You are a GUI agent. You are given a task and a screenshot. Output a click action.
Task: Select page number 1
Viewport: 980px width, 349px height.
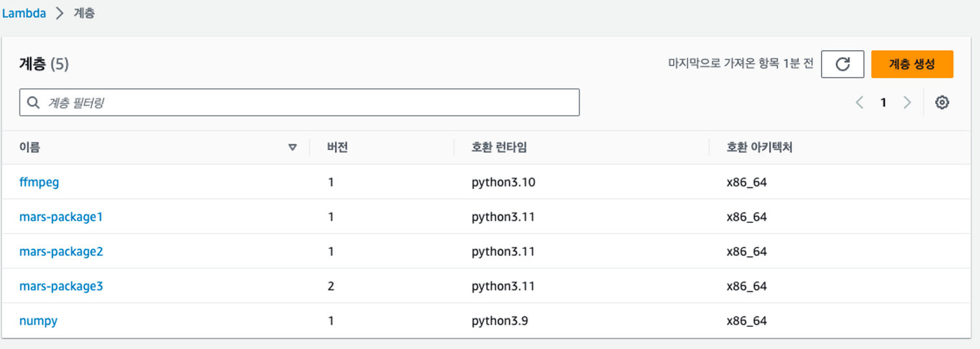pyautogui.click(x=883, y=102)
